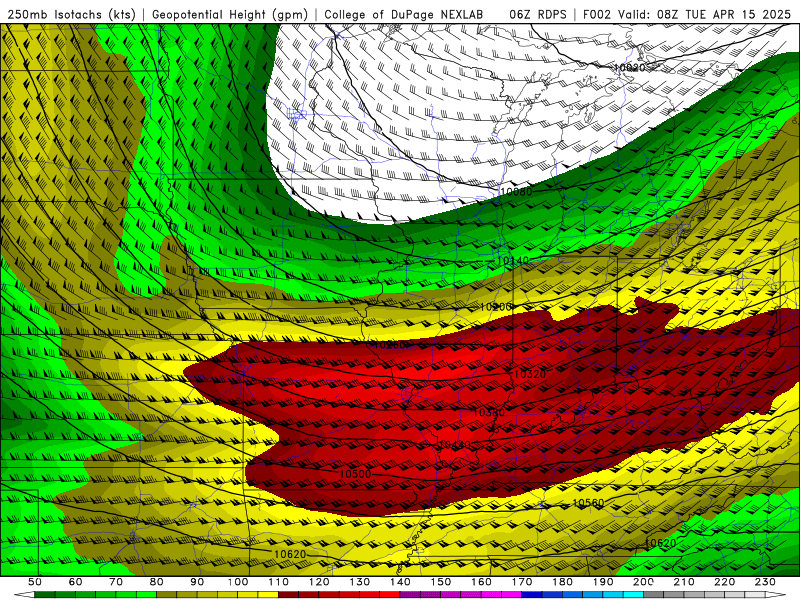
Task: Click the 220 tick label on color scale
Action: [725, 582]
